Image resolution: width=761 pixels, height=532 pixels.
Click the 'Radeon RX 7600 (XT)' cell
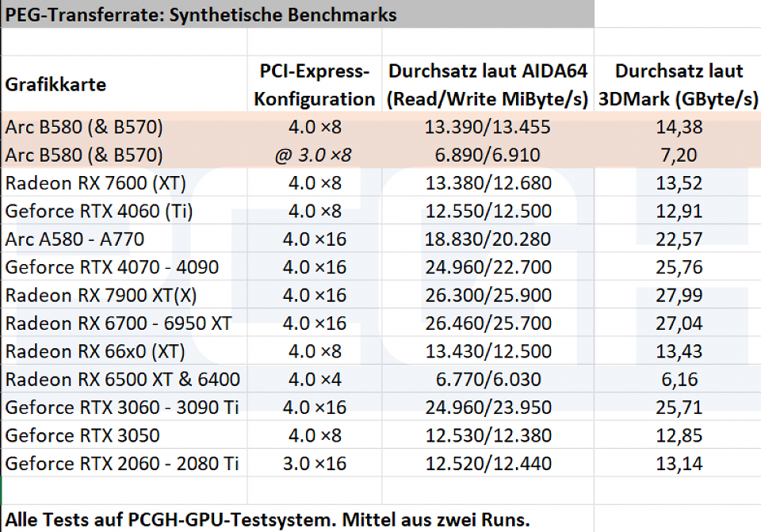124,183
